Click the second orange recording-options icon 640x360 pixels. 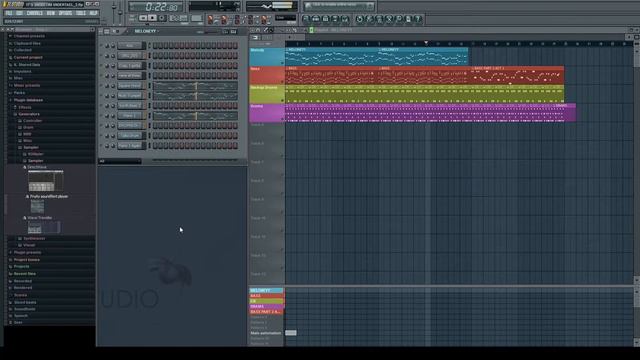pyautogui.click(x=224, y=19)
